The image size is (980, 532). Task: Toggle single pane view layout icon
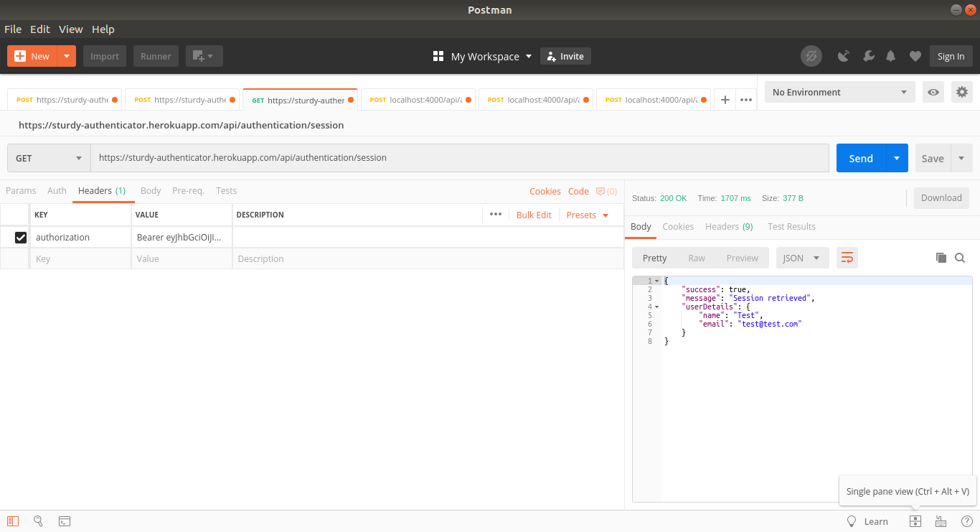pyautogui.click(x=915, y=521)
